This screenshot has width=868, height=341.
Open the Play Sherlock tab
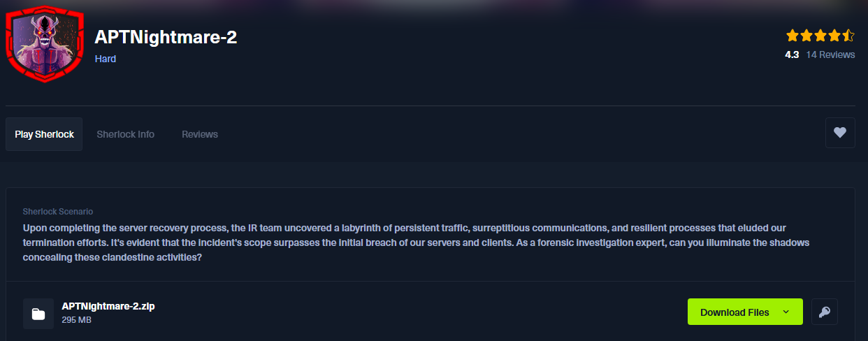pos(44,134)
